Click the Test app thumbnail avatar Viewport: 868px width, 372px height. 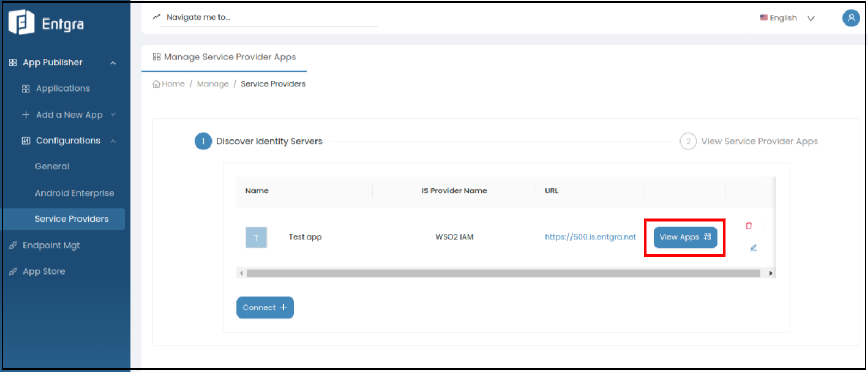coord(256,237)
